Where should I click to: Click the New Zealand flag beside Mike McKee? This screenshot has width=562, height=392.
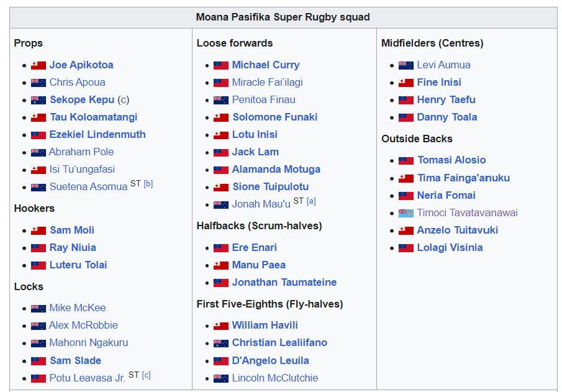coord(39,308)
